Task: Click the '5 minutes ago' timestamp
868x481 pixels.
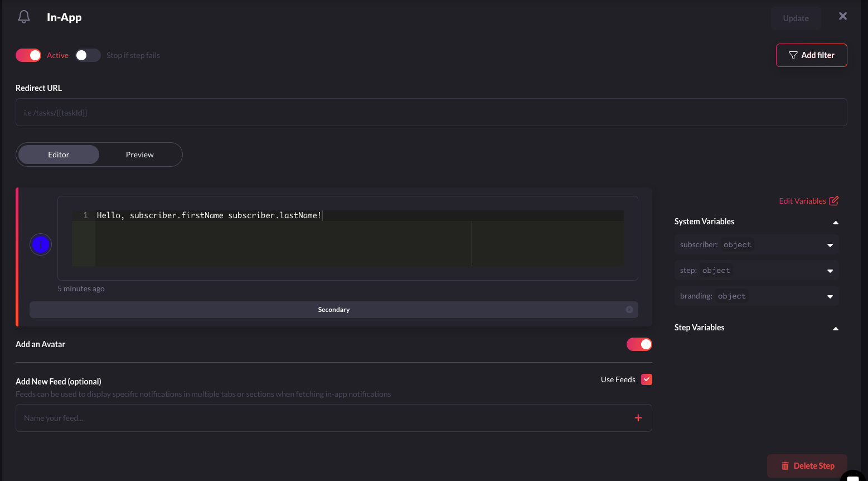Action: coord(81,288)
